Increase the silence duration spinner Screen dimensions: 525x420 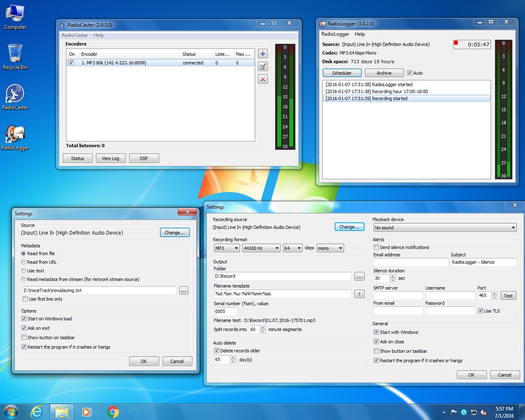tap(393, 276)
